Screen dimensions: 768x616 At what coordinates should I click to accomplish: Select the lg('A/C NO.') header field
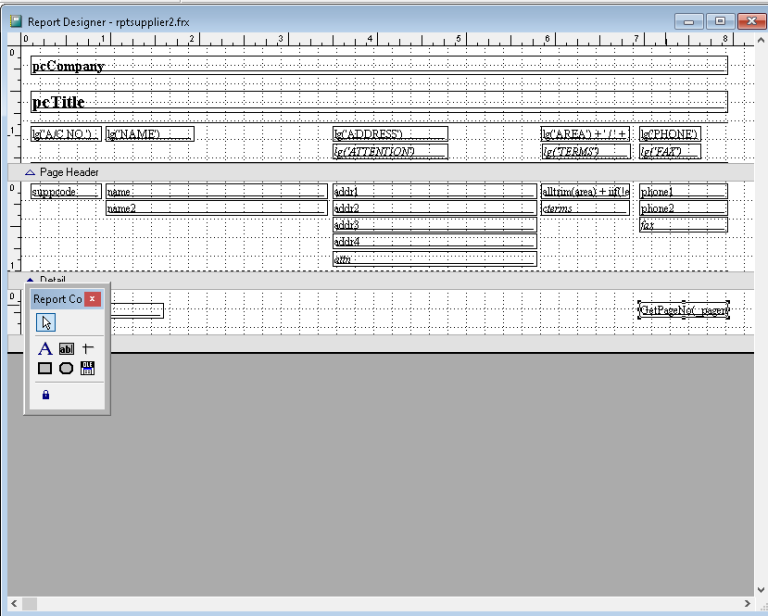coord(66,134)
